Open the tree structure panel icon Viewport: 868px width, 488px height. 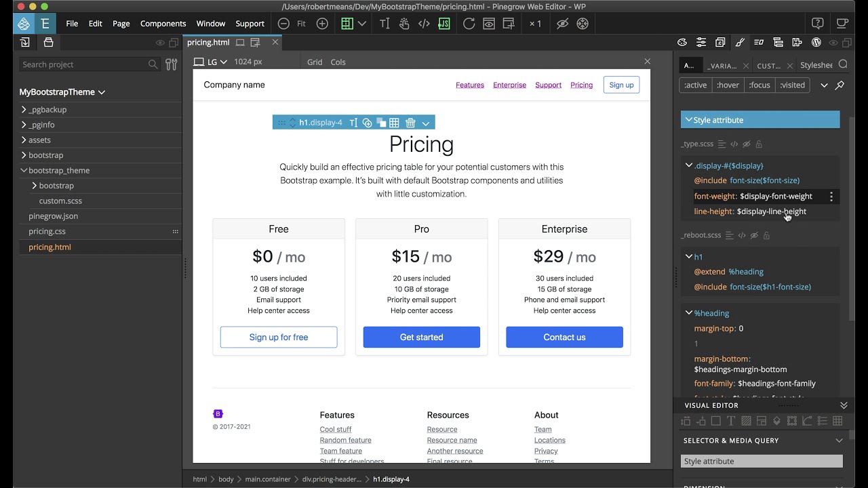coord(778,42)
